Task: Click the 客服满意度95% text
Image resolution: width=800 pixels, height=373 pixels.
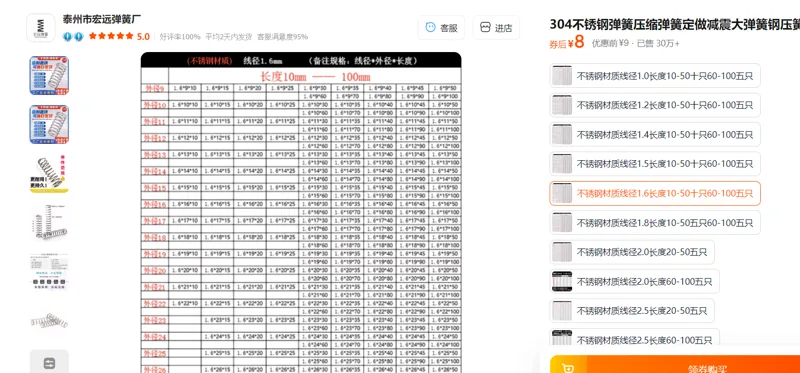Action: [282, 37]
